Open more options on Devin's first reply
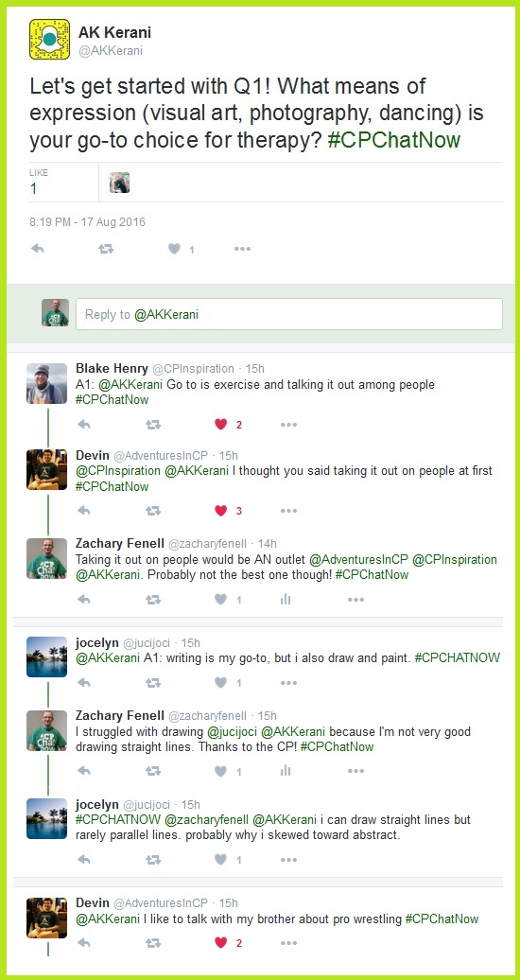Image resolution: width=520 pixels, height=980 pixels. click(x=288, y=511)
